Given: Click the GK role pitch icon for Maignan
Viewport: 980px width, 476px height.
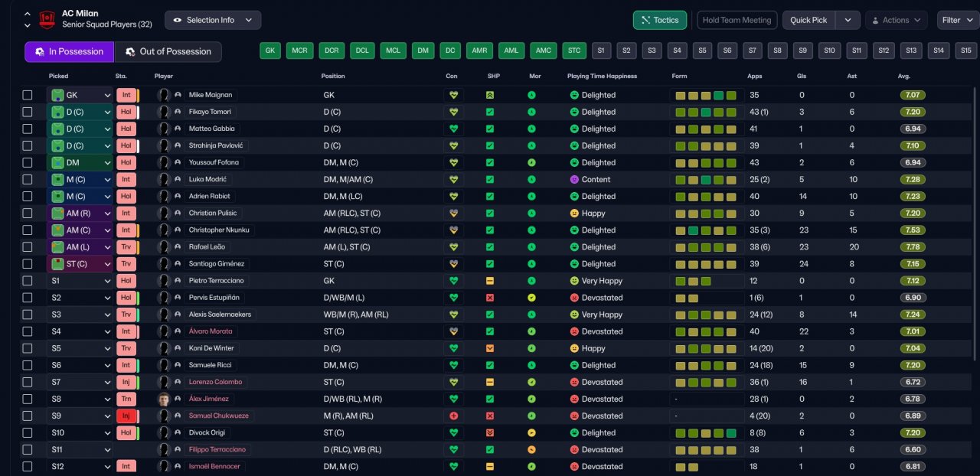Looking at the screenshot, I should [57, 95].
